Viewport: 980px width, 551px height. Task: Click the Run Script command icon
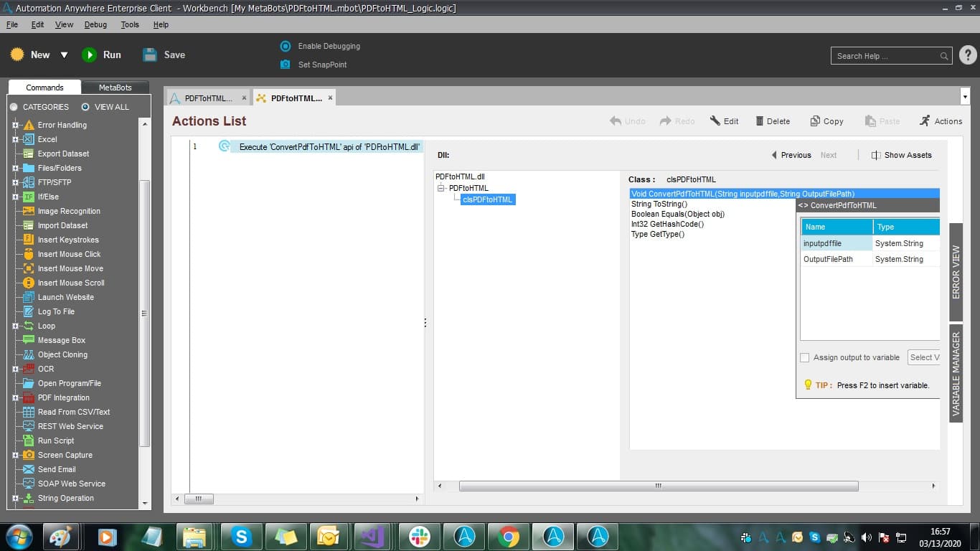tap(29, 441)
